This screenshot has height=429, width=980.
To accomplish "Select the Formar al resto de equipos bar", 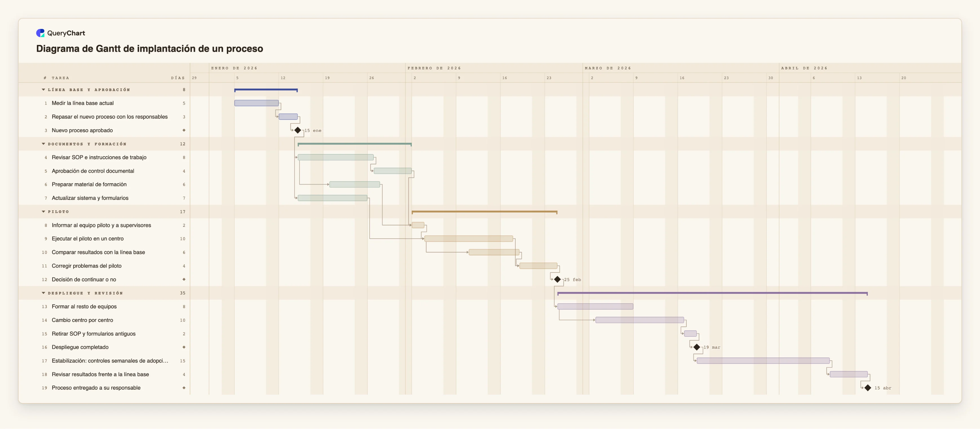I will coord(595,306).
